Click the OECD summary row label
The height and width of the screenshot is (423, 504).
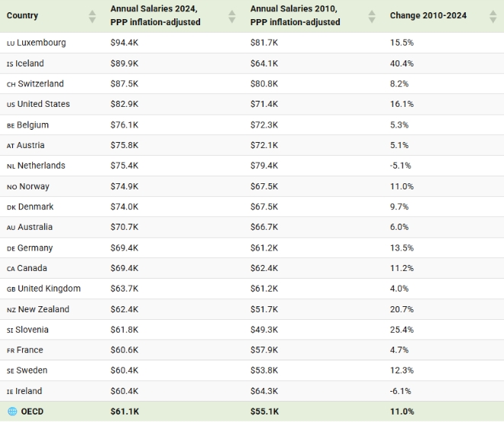tap(32, 412)
